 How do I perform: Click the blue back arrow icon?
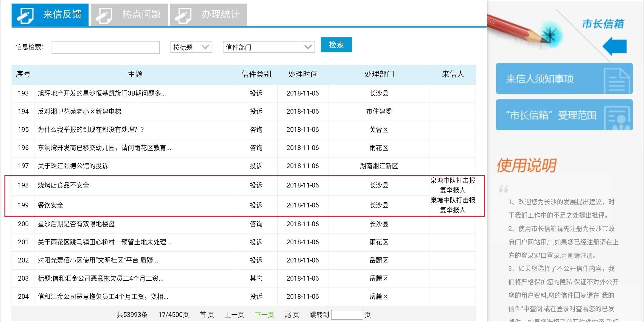click(615, 46)
